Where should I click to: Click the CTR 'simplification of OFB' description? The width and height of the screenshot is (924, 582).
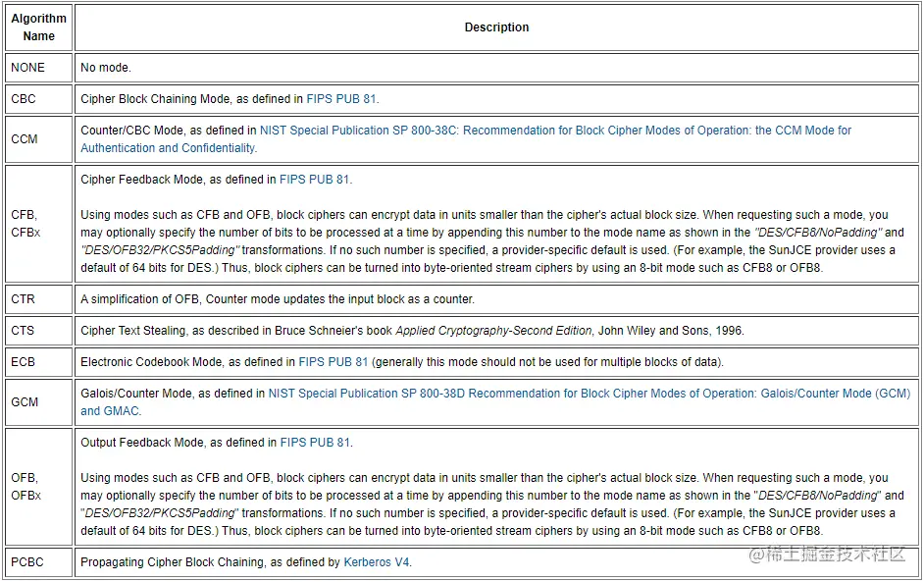[278, 299]
